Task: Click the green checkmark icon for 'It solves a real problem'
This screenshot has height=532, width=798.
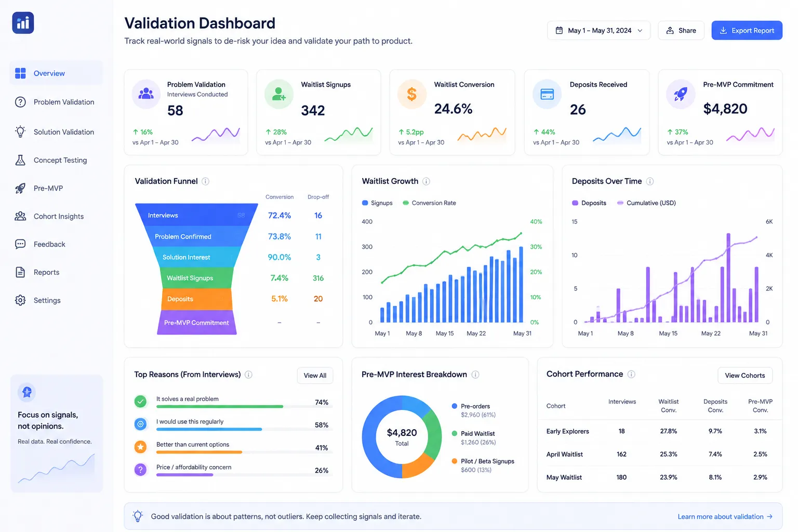Action: (140, 401)
